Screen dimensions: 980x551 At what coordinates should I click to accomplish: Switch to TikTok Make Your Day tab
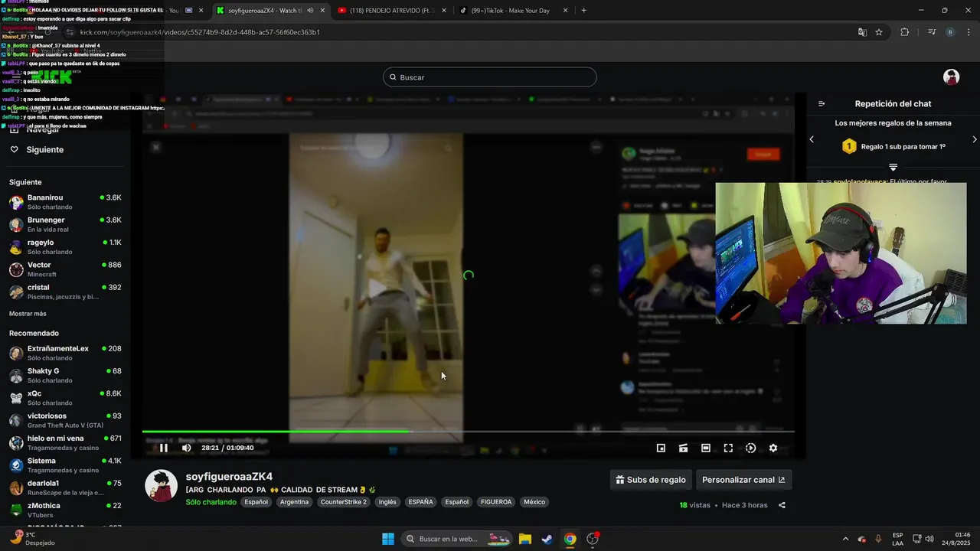[x=514, y=11]
